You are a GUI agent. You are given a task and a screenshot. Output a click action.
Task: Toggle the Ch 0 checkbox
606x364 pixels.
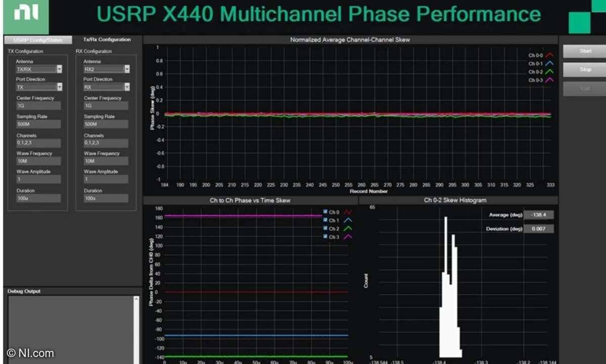point(325,212)
